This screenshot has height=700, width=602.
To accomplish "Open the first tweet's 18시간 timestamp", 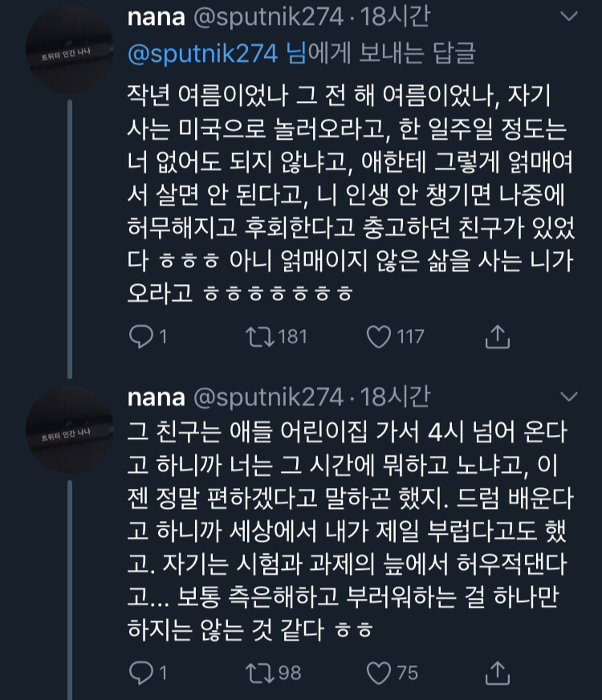I will [395, 17].
